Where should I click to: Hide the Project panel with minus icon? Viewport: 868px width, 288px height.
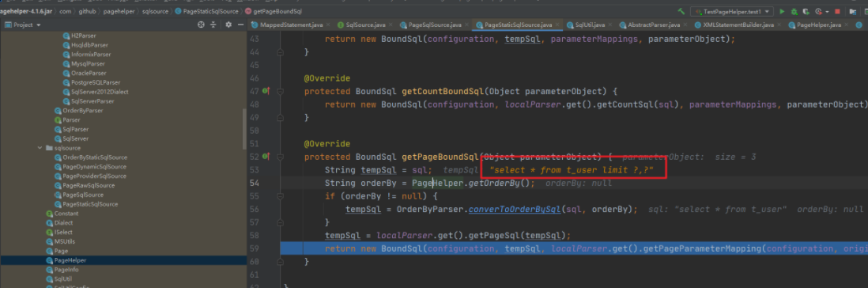pos(240,25)
